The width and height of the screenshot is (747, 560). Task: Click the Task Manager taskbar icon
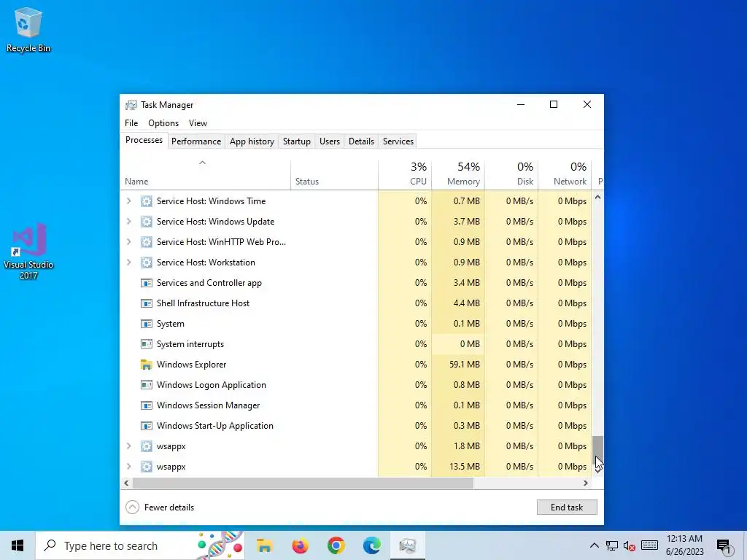pos(407,545)
